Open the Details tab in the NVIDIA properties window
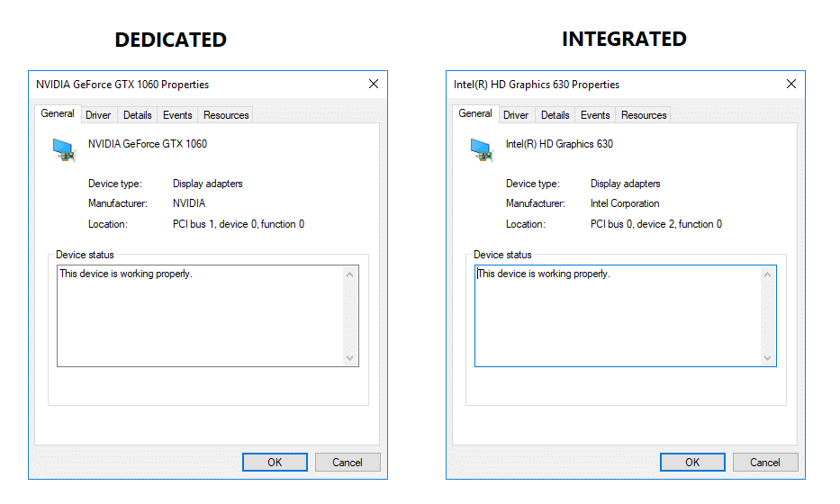This screenshot has height=504, width=840. [138, 115]
